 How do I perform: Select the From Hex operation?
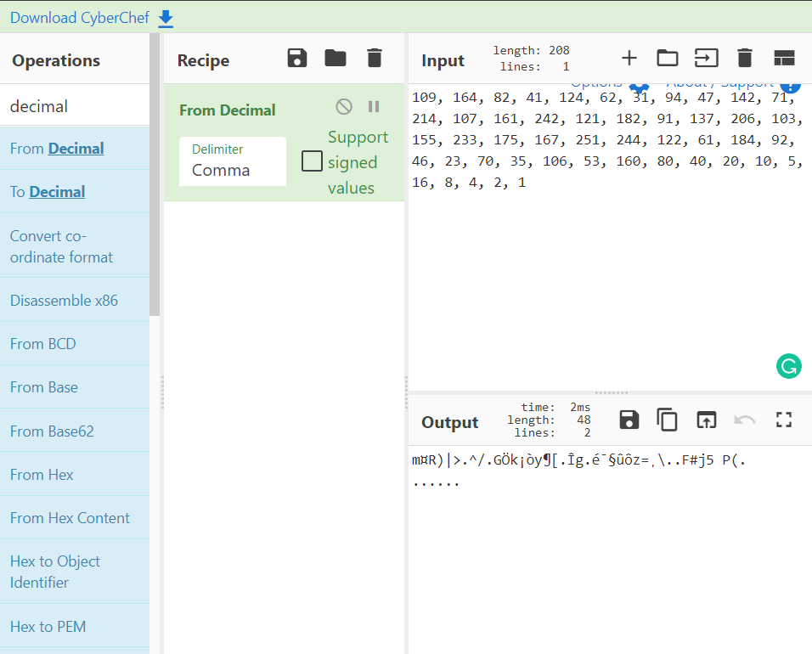point(75,474)
